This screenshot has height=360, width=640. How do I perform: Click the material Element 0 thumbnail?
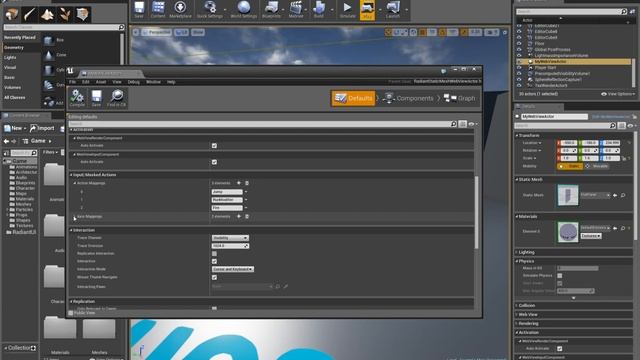(568, 232)
